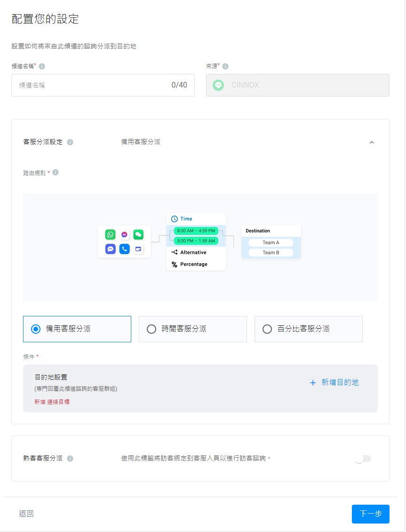Click the red 新增 連絡目標 warning text
The image size is (406, 532).
pos(52,402)
